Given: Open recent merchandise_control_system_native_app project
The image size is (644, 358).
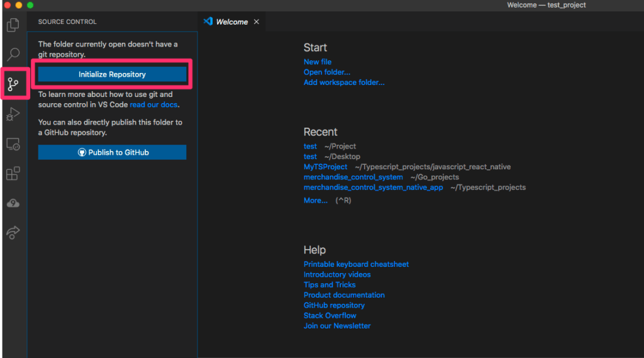Looking at the screenshot, I should 373,187.
